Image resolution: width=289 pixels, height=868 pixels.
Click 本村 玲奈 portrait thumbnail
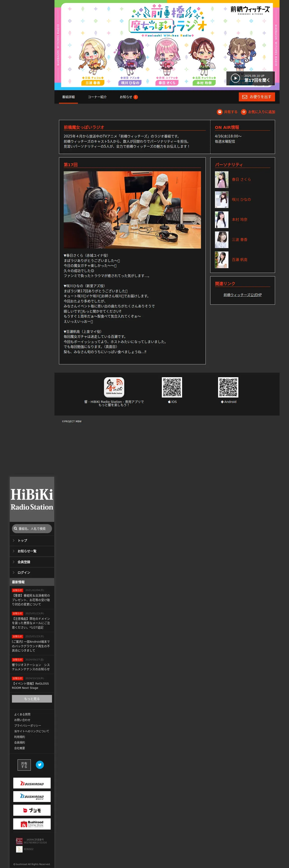(x=222, y=220)
